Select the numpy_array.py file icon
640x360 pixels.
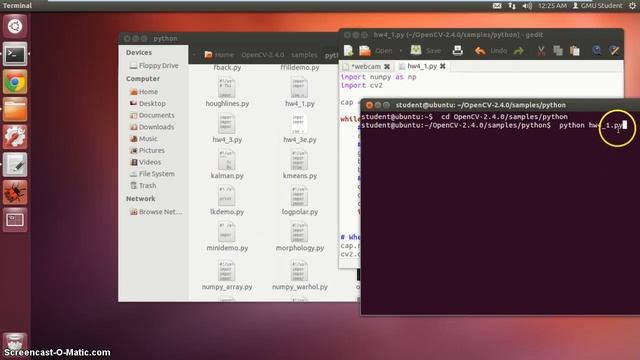point(227,271)
